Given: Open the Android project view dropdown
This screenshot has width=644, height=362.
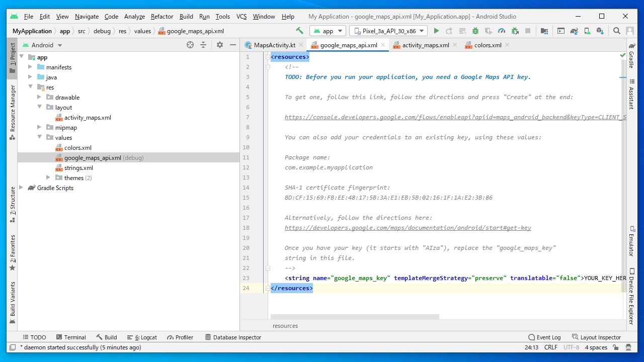Looking at the screenshot, I should [42, 45].
